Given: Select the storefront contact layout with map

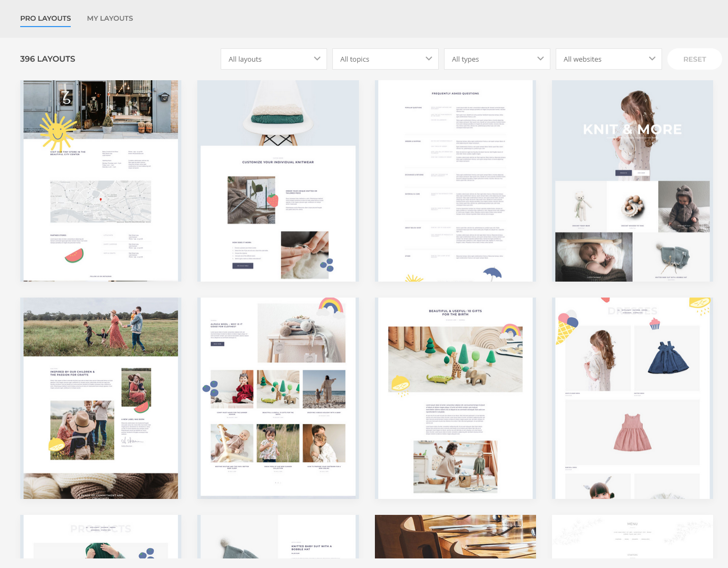Looking at the screenshot, I should coord(101,181).
